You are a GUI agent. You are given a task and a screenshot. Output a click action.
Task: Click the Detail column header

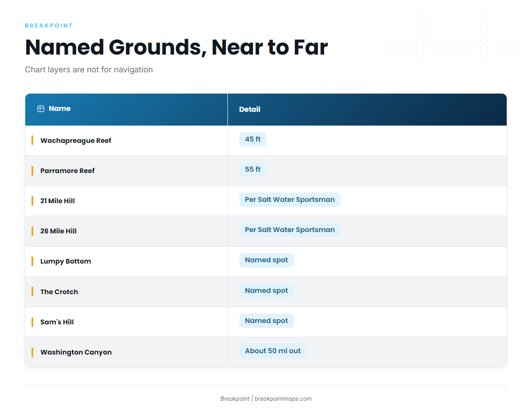(x=367, y=110)
